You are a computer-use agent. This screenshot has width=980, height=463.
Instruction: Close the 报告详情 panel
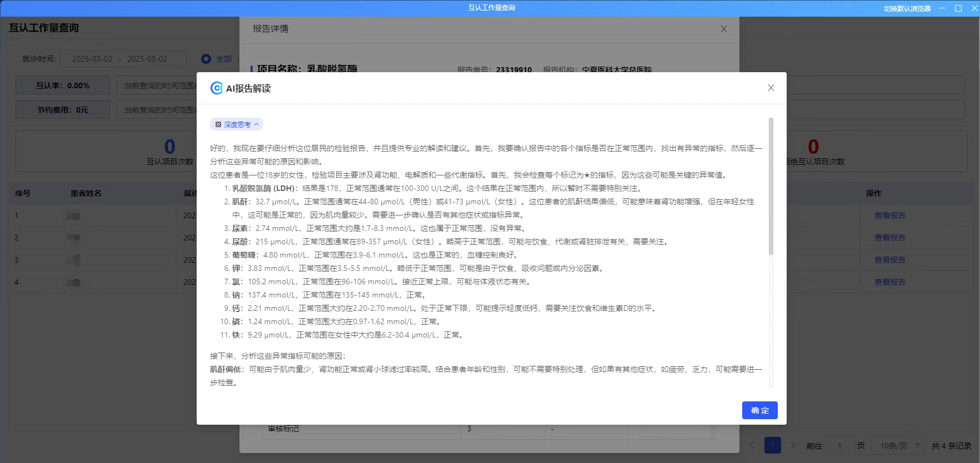[x=723, y=29]
